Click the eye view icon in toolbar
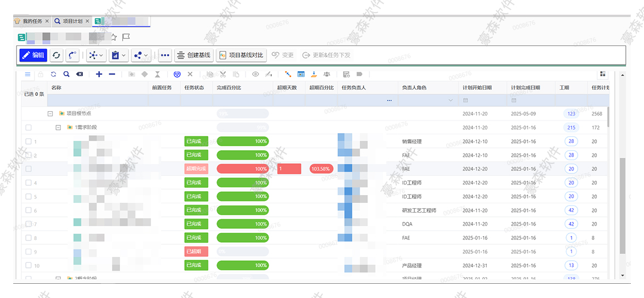 coord(255,74)
